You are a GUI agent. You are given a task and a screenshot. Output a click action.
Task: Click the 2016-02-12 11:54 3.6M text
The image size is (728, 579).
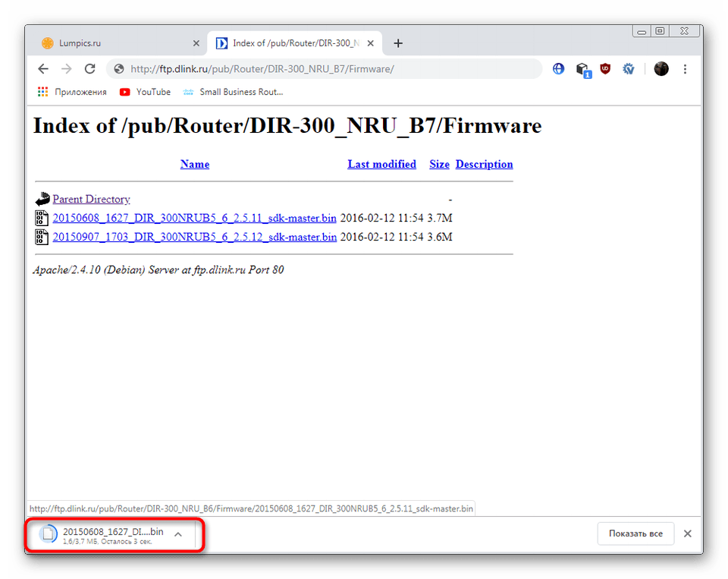tap(396, 237)
